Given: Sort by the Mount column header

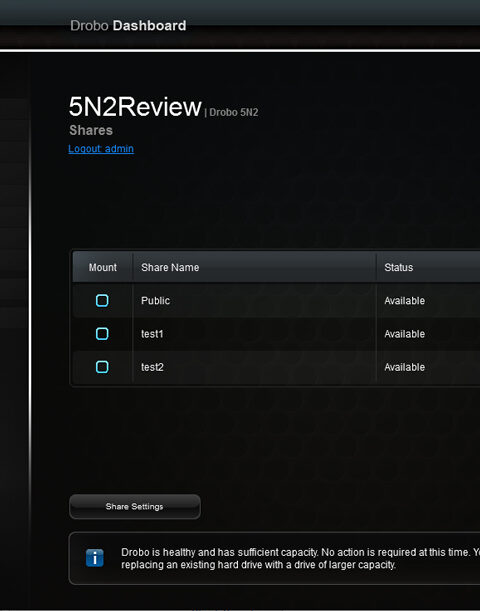Looking at the screenshot, I should [x=102, y=267].
